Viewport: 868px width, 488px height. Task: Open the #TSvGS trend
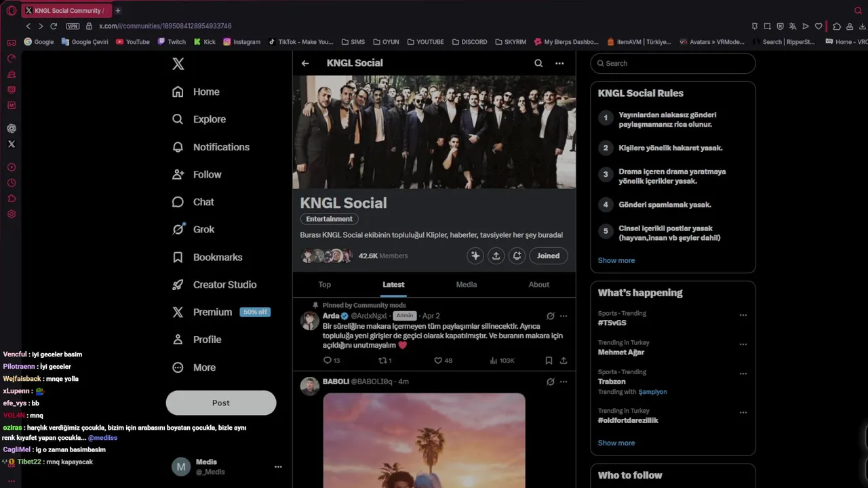pyautogui.click(x=612, y=323)
